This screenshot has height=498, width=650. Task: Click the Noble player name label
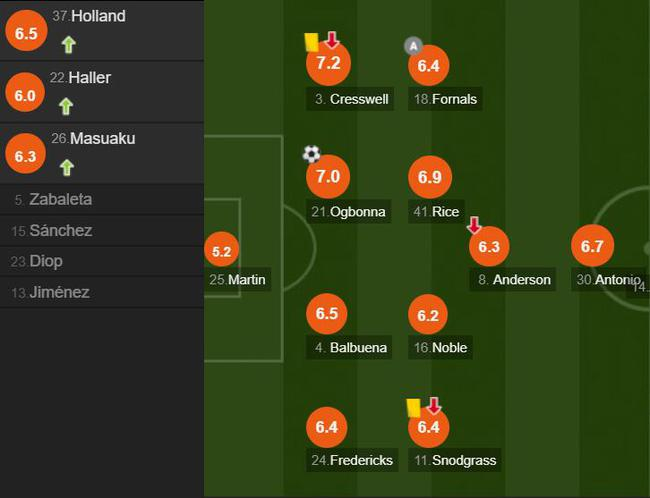[x=442, y=348]
